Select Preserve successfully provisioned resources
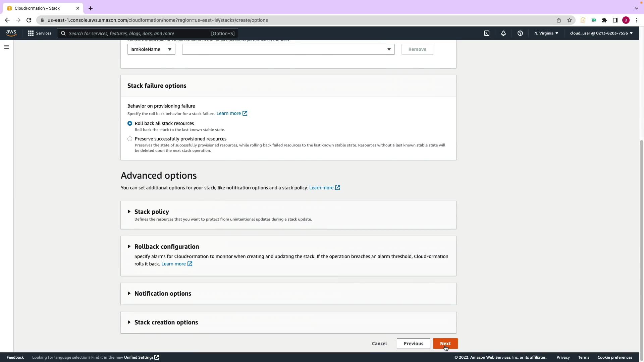This screenshot has height=362, width=644. click(x=130, y=139)
